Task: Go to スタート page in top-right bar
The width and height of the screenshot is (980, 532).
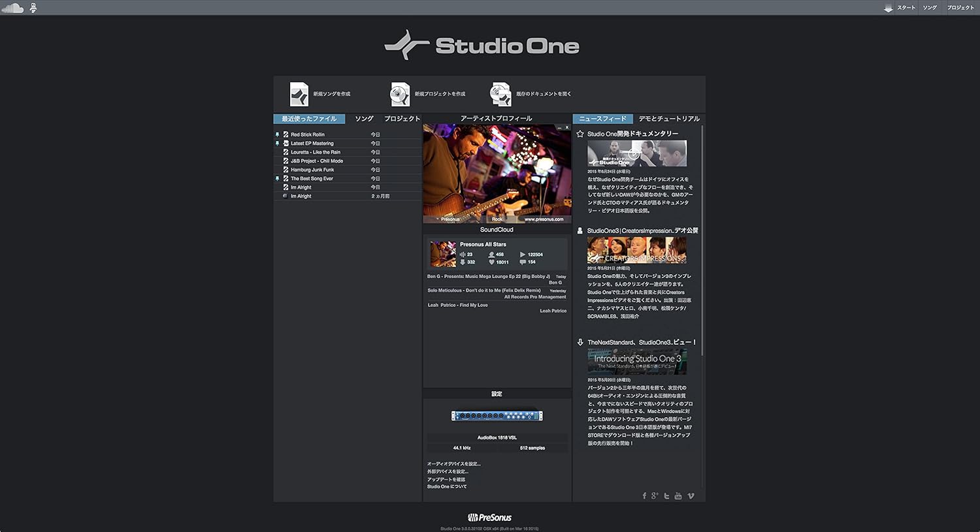Action: [906, 8]
